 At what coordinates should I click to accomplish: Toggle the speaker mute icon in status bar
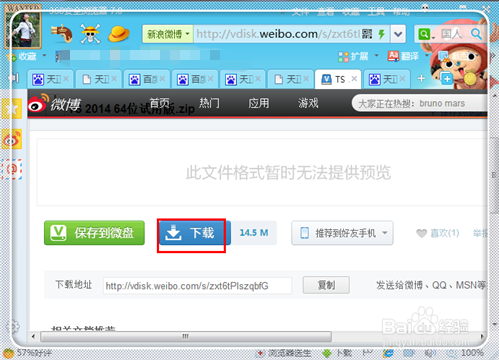pos(430,353)
